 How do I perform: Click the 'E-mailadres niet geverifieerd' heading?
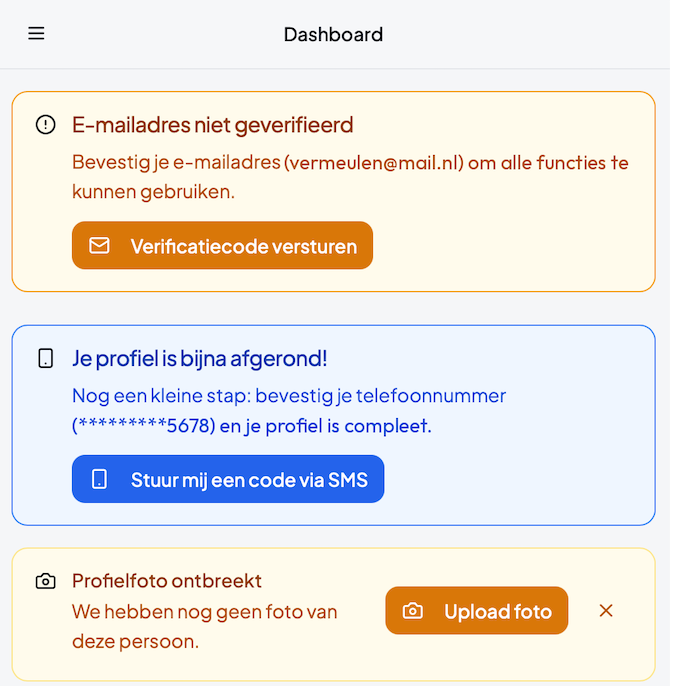tap(213, 125)
